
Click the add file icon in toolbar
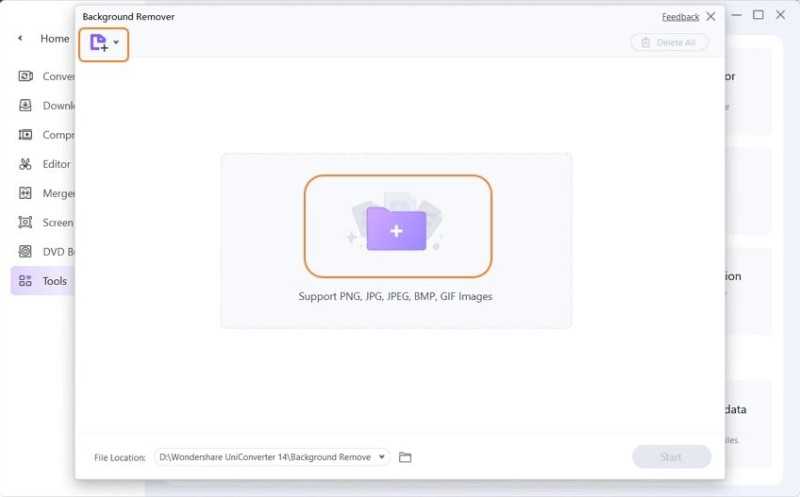(99, 43)
